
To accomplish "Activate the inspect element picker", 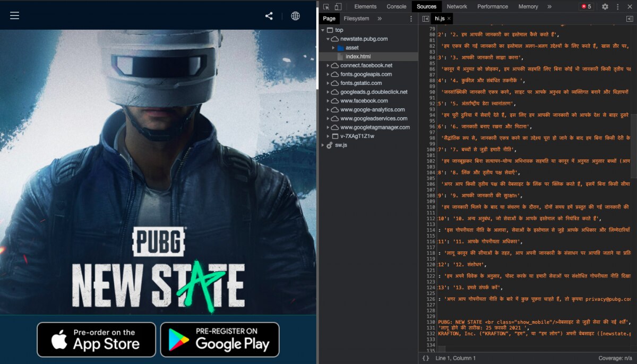I will 326,7.
